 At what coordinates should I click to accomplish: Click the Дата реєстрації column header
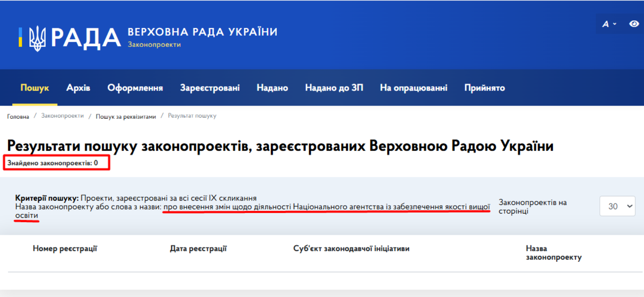[x=198, y=249]
